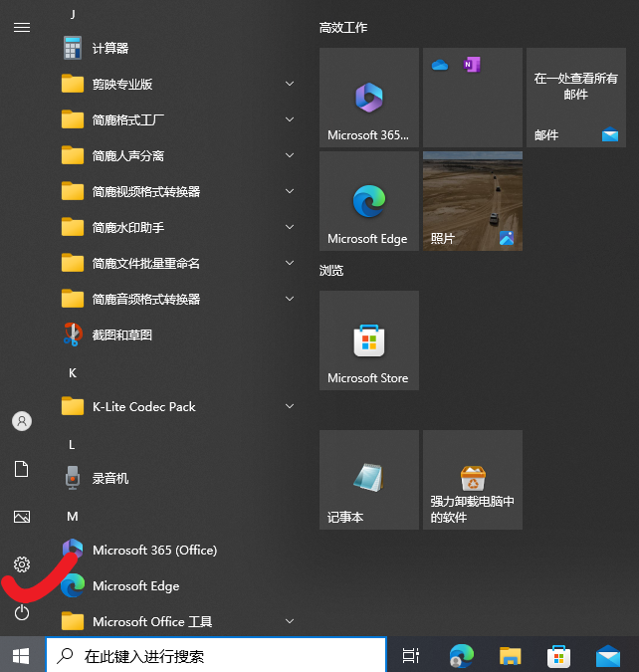The height and width of the screenshot is (672, 639).
Task: Expand the 简鹿音频格式转换器 chevron
Action: click(x=290, y=299)
